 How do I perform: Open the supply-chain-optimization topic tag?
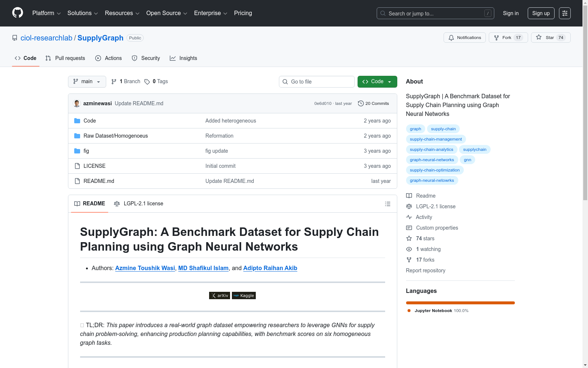click(x=435, y=170)
